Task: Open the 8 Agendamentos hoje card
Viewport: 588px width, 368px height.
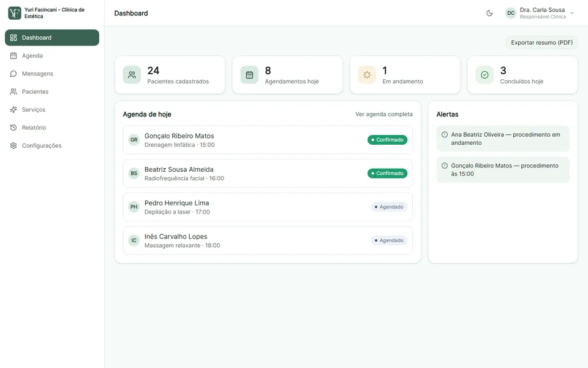Action: tap(287, 75)
